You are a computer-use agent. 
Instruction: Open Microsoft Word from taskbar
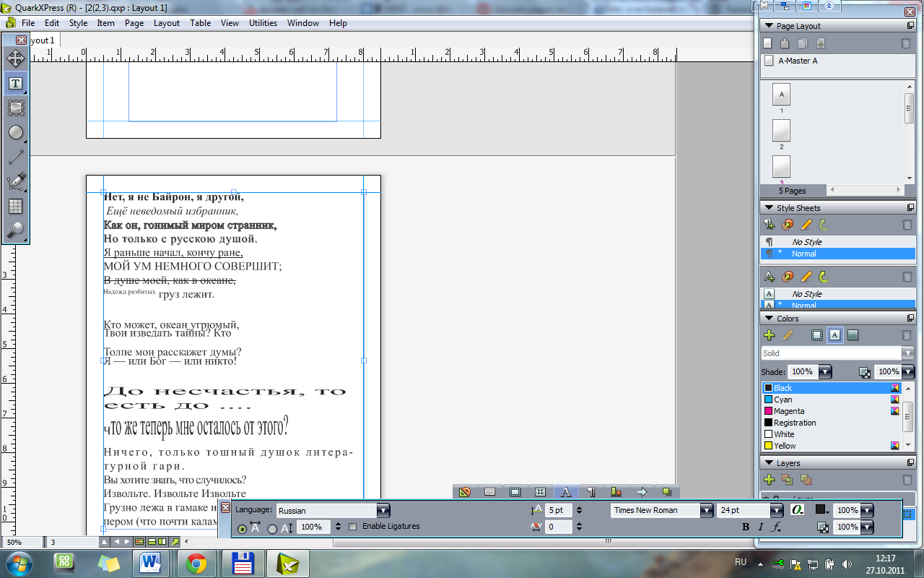(x=152, y=564)
